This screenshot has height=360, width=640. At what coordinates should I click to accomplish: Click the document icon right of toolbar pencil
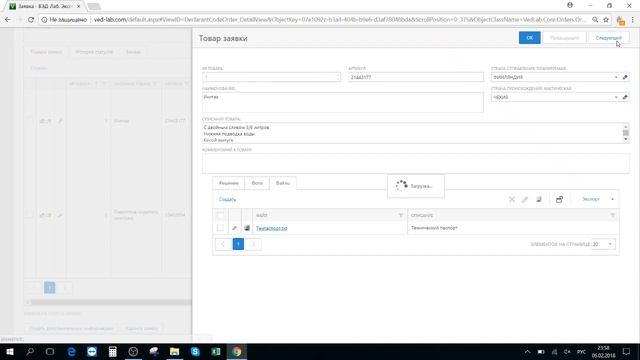(539, 199)
